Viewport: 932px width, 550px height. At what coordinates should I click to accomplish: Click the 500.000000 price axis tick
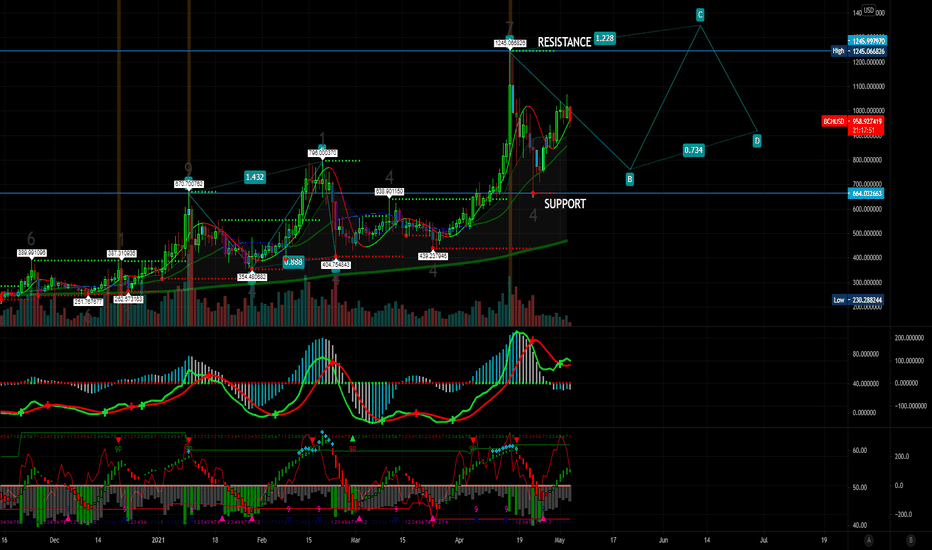click(x=868, y=234)
